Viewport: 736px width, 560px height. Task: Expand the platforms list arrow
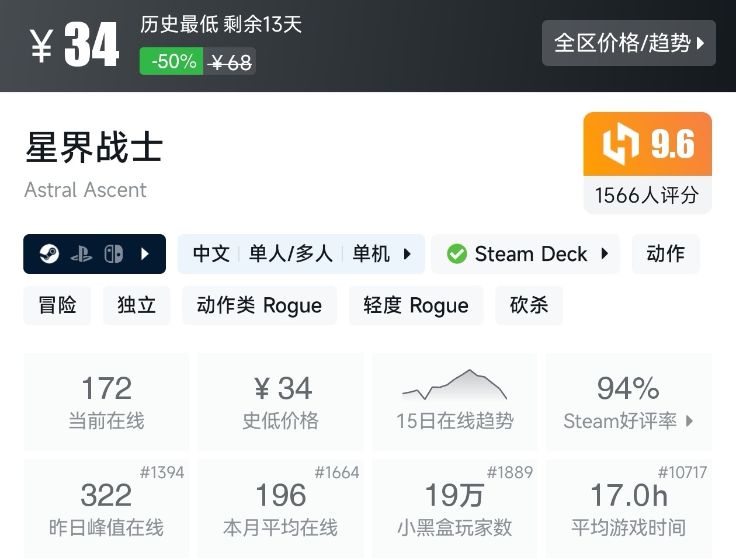(145, 254)
